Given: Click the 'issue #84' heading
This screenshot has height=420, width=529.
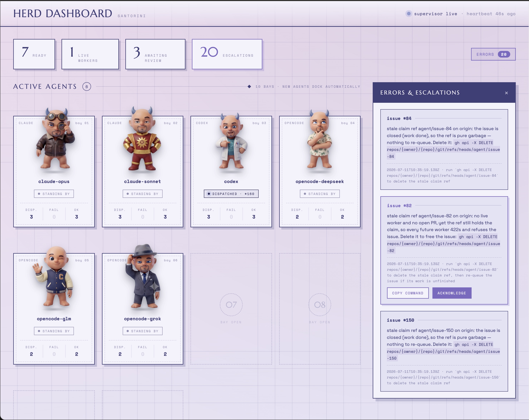Looking at the screenshot, I should pyautogui.click(x=399, y=118).
